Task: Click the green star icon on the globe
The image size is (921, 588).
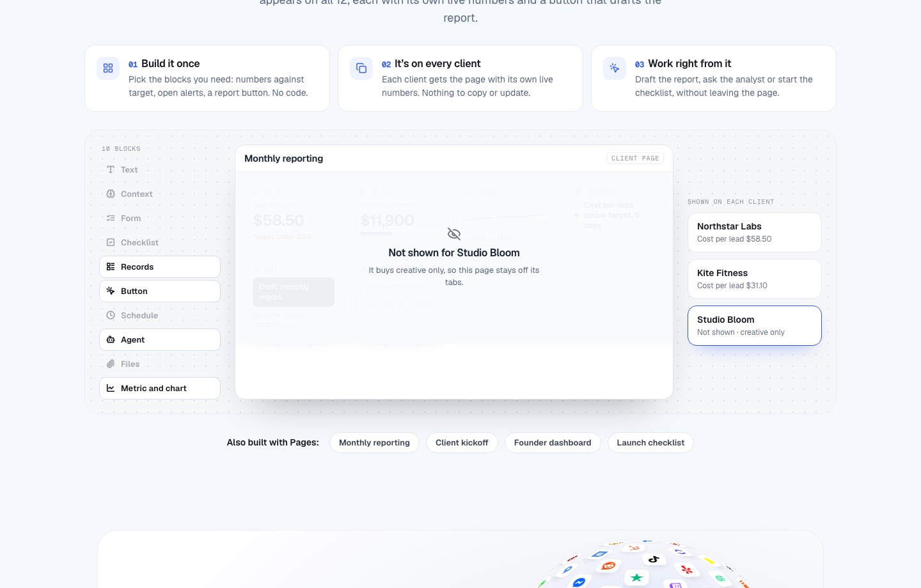Action: click(x=636, y=577)
